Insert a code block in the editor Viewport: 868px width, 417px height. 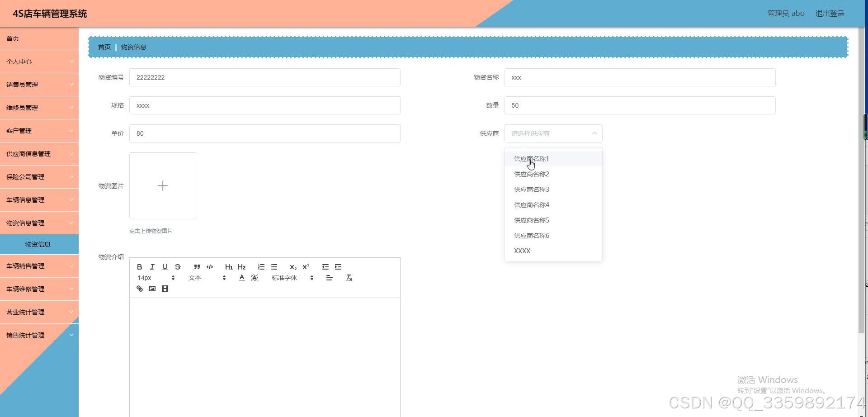[x=209, y=267]
